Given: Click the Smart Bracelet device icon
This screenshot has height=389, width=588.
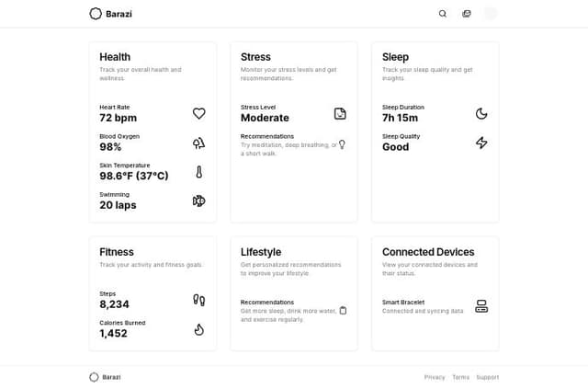Looking at the screenshot, I should [481, 306].
